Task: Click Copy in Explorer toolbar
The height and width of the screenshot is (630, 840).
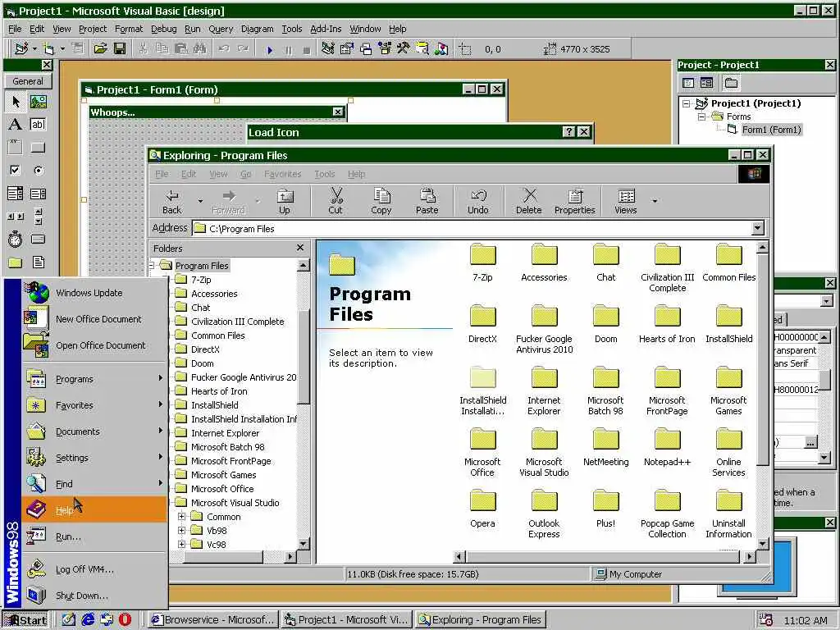Action: coord(381,202)
